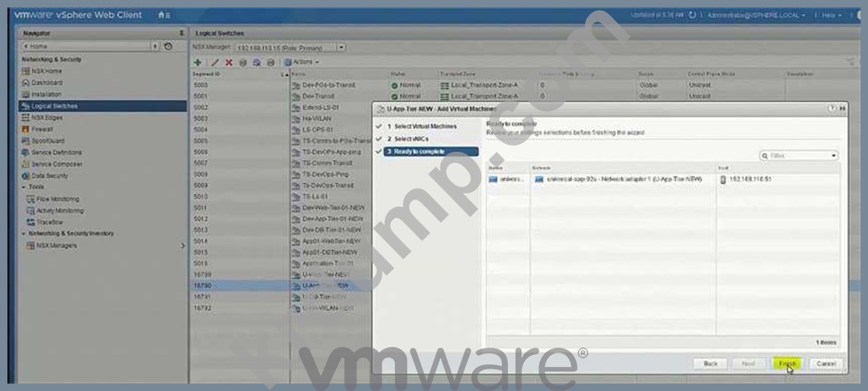The width and height of the screenshot is (868, 391).
Task: Select Logical Switches in the navigator
Action: click(103, 106)
